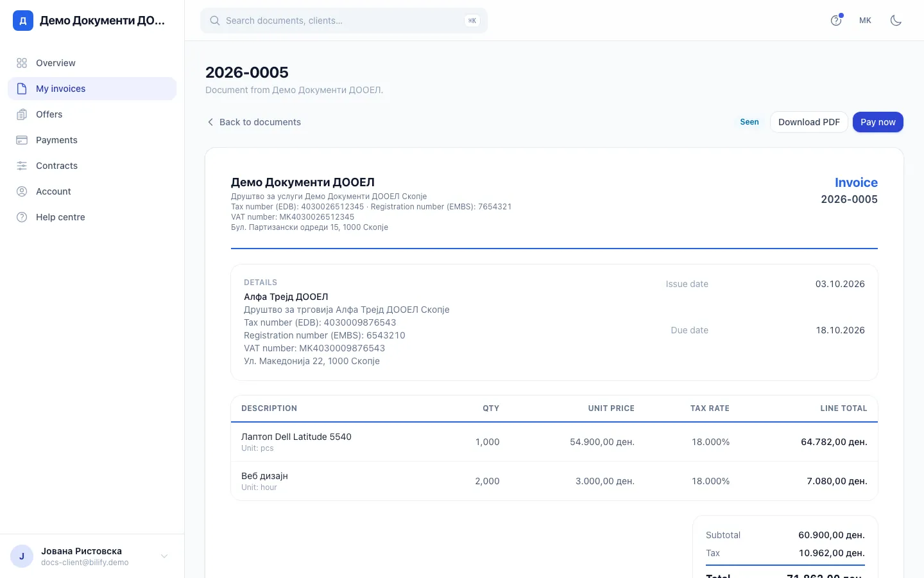924x578 pixels.
Task: Open Contracts section
Action: tap(92, 166)
